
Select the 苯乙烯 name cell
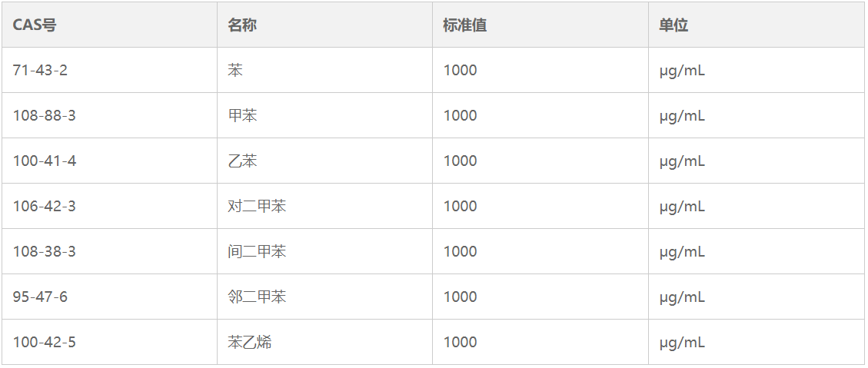pos(250,343)
